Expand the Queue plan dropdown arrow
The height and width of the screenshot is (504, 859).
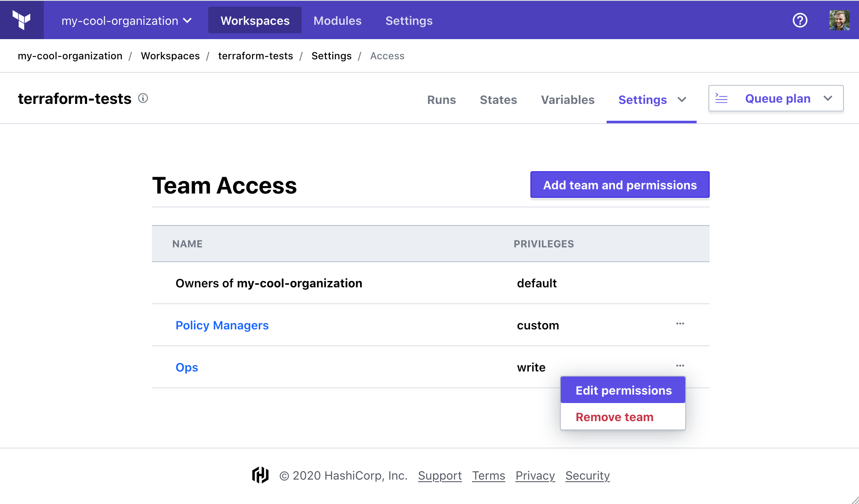pyautogui.click(x=828, y=98)
